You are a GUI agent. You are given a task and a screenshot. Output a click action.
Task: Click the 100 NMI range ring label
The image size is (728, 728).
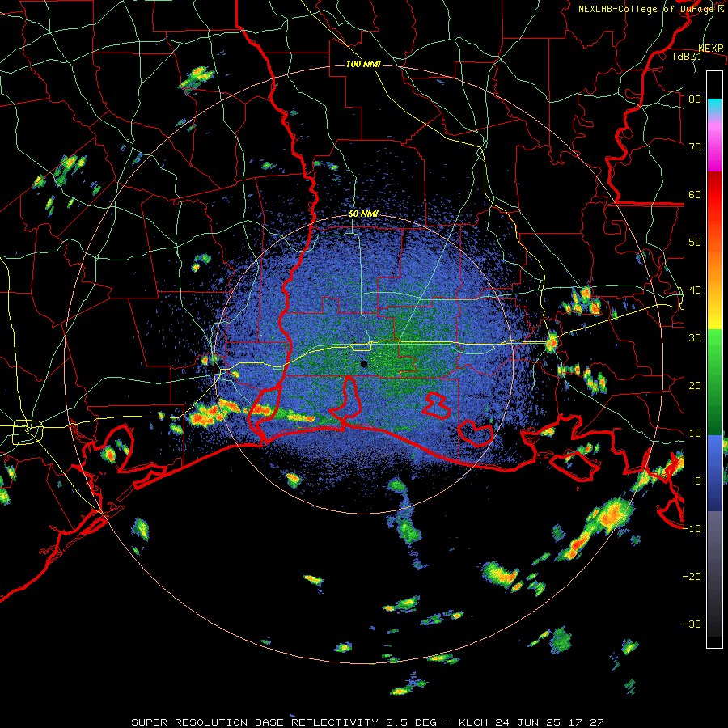(363, 64)
